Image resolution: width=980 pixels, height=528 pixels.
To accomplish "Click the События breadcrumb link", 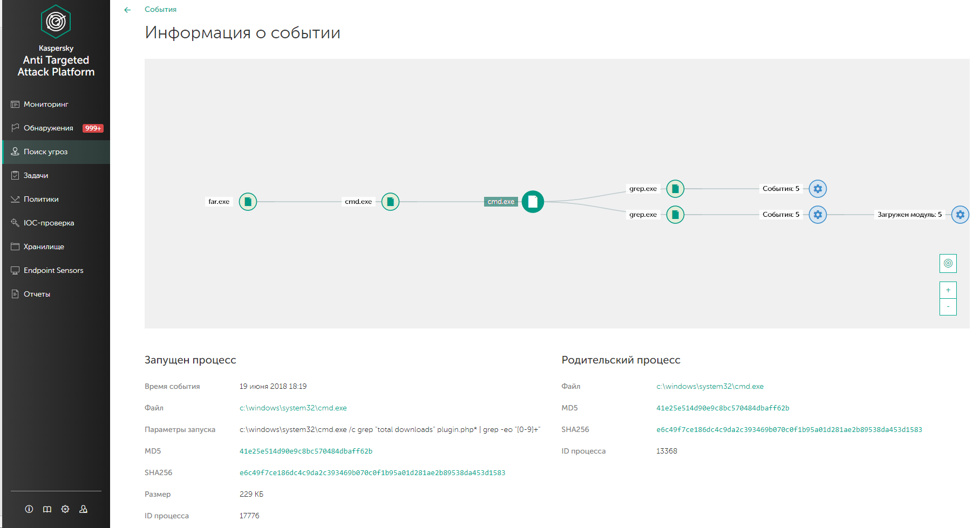I will [160, 9].
